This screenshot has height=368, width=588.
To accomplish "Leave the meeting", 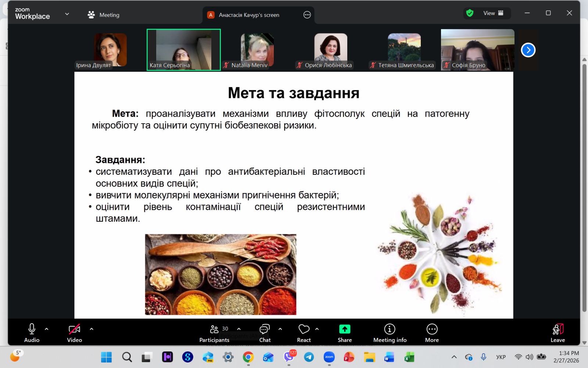I will [557, 333].
